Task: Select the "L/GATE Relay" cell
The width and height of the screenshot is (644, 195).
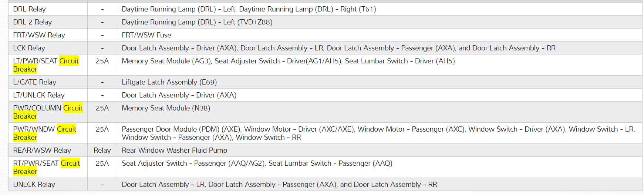Action: [35, 82]
